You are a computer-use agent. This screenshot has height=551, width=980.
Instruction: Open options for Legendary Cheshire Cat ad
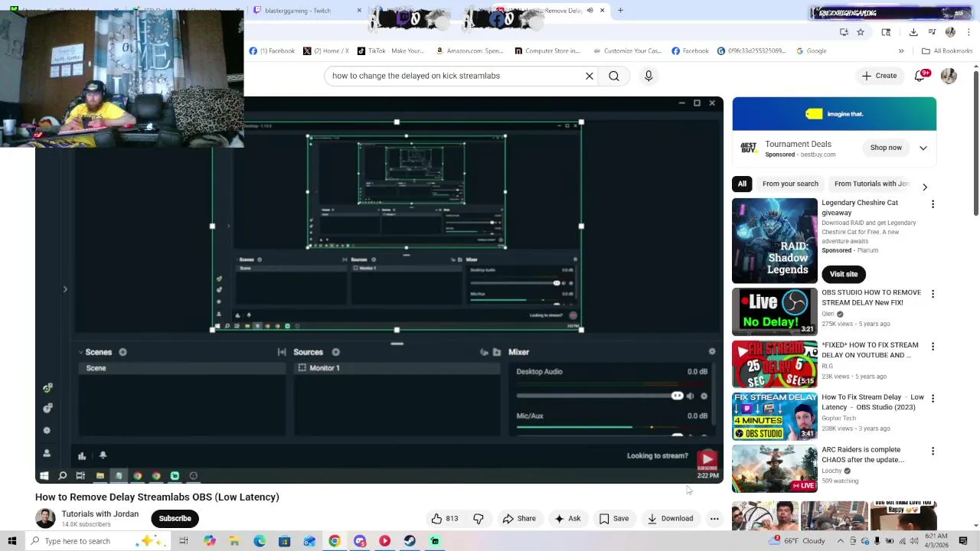pyautogui.click(x=933, y=204)
